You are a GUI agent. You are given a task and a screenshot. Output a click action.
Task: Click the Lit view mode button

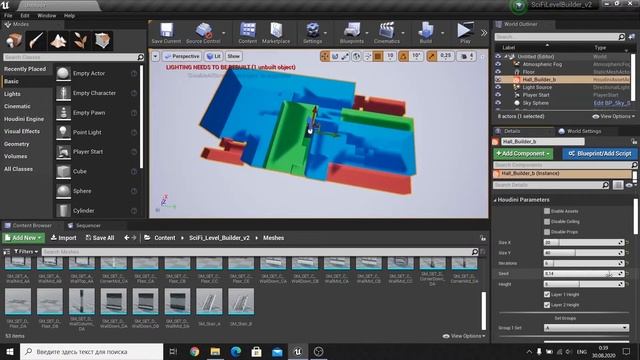(x=213, y=56)
